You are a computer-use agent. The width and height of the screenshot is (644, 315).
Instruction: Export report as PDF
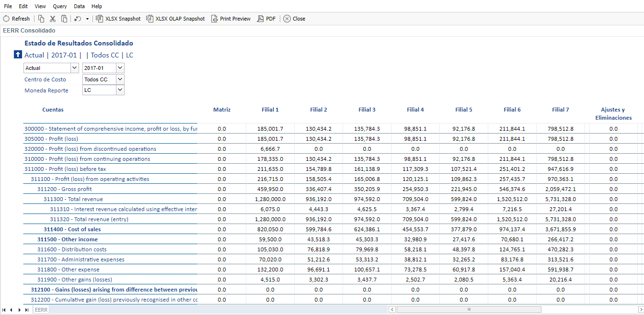(x=266, y=19)
